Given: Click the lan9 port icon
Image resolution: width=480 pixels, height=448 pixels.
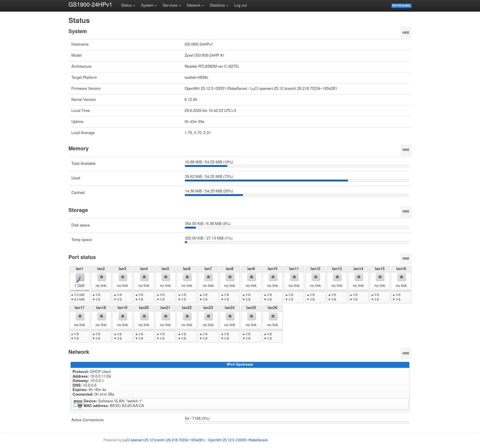Looking at the screenshot, I should (x=251, y=277).
